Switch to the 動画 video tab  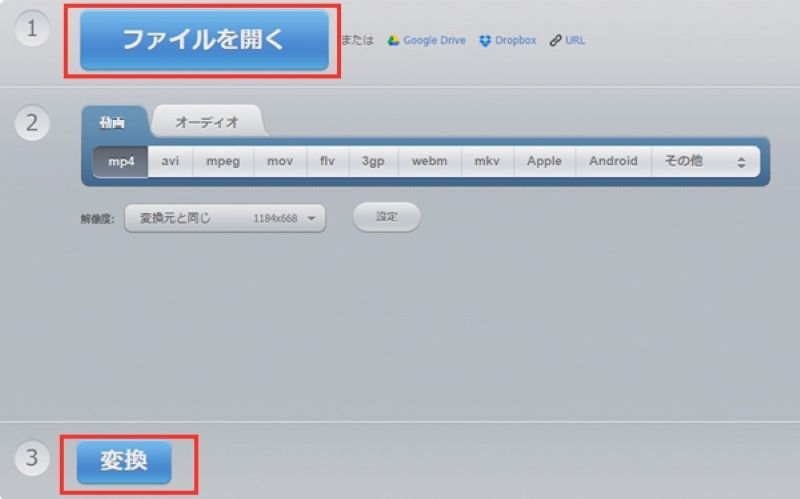[x=113, y=122]
